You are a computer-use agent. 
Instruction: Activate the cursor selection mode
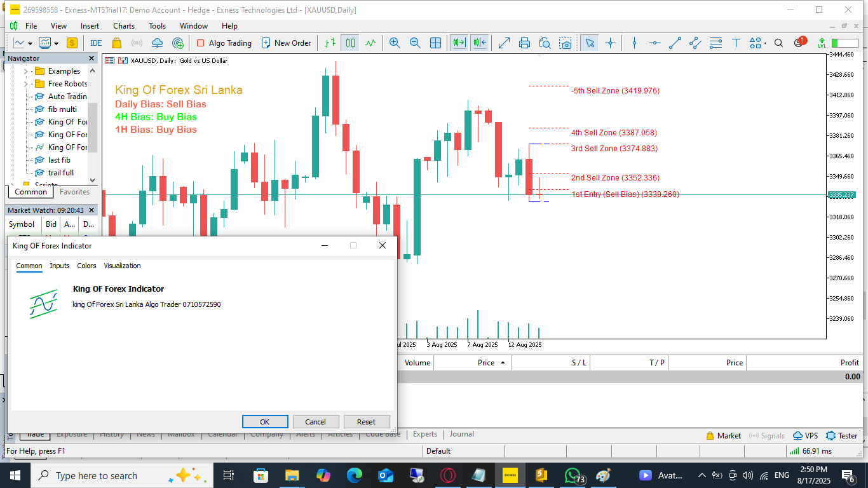[x=590, y=43]
